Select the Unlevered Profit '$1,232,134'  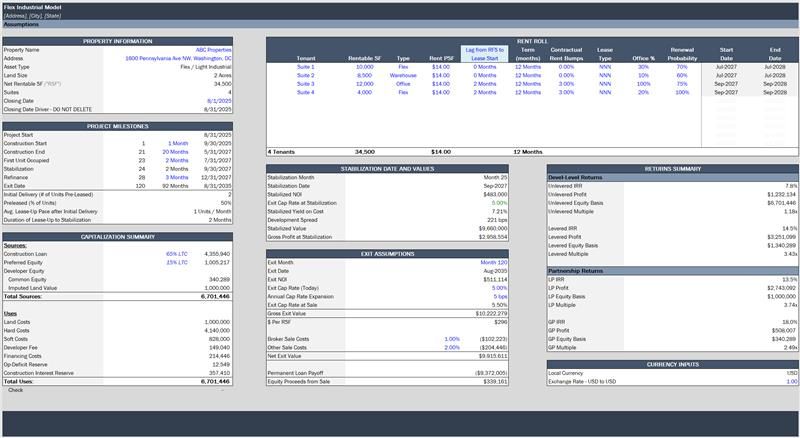point(782,194)
